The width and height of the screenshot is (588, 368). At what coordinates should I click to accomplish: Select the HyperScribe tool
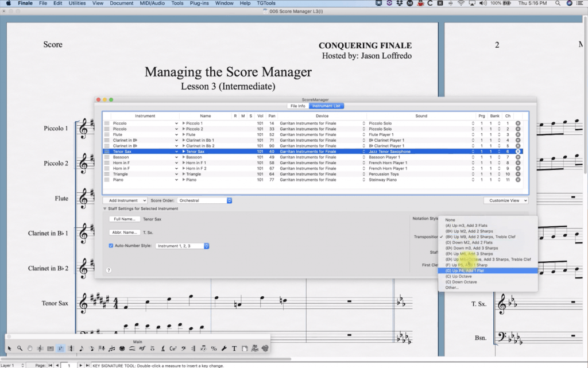(x=102, y=348)
